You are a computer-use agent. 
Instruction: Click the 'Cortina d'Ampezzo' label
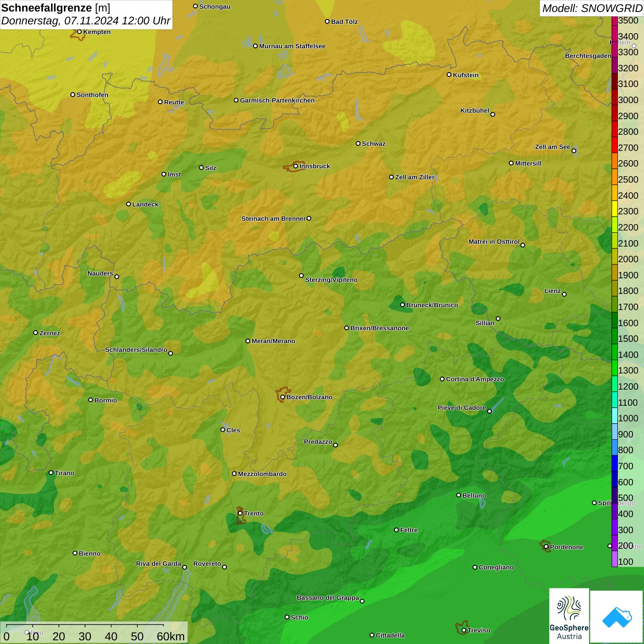coord(475,379)
